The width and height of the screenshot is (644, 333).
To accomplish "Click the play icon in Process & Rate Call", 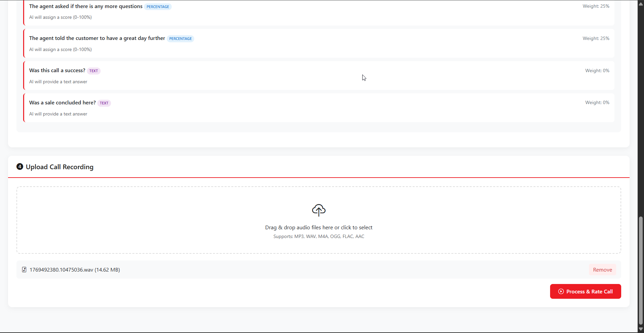I will (561, 291).
